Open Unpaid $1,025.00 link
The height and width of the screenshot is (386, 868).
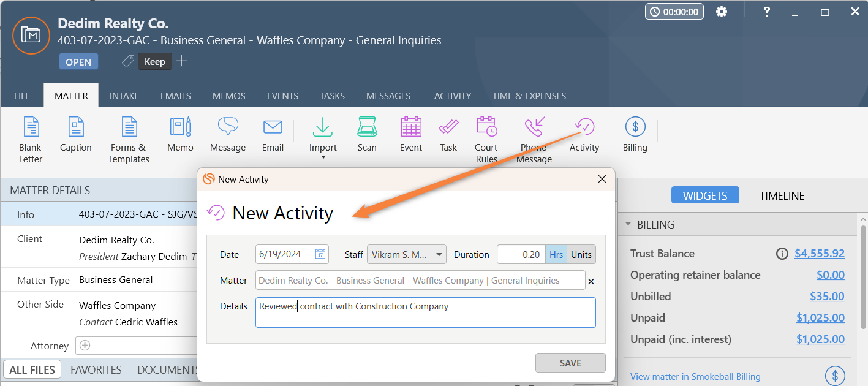(820, 318)
